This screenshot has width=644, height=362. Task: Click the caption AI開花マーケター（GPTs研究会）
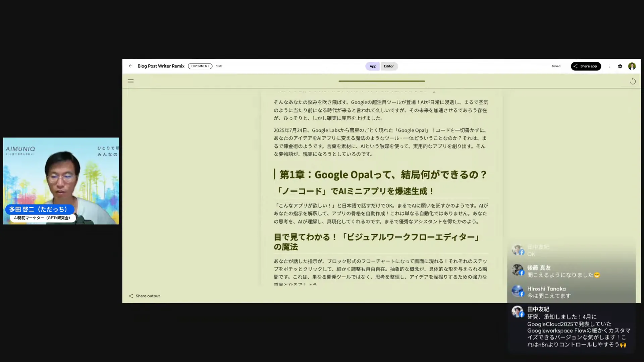click(42, 218)
